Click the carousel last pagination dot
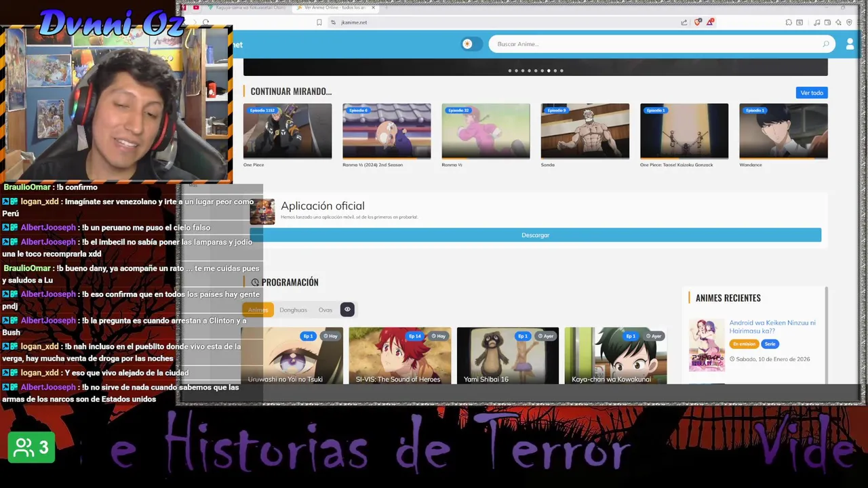Viewport: 868px width, 488px height. tap(561, 70)
